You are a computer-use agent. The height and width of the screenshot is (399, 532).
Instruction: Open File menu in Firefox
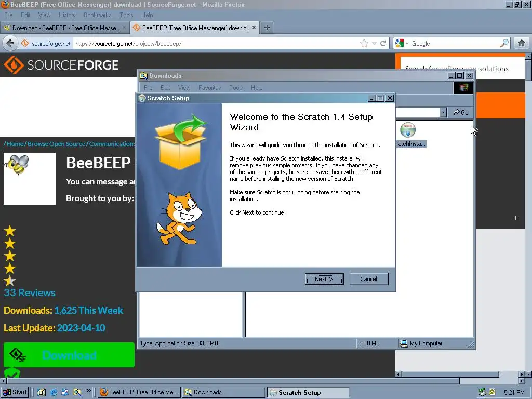[8, 15]
